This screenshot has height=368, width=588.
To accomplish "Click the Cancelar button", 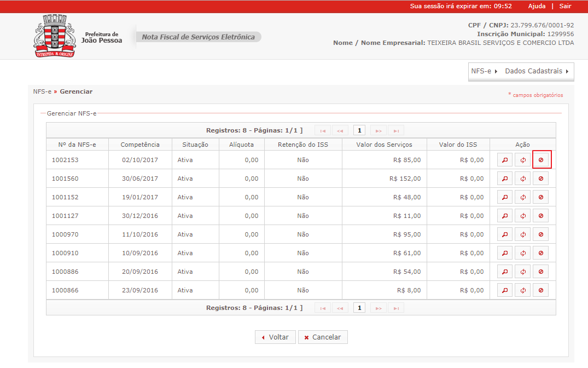I will (x=323, y=337).
